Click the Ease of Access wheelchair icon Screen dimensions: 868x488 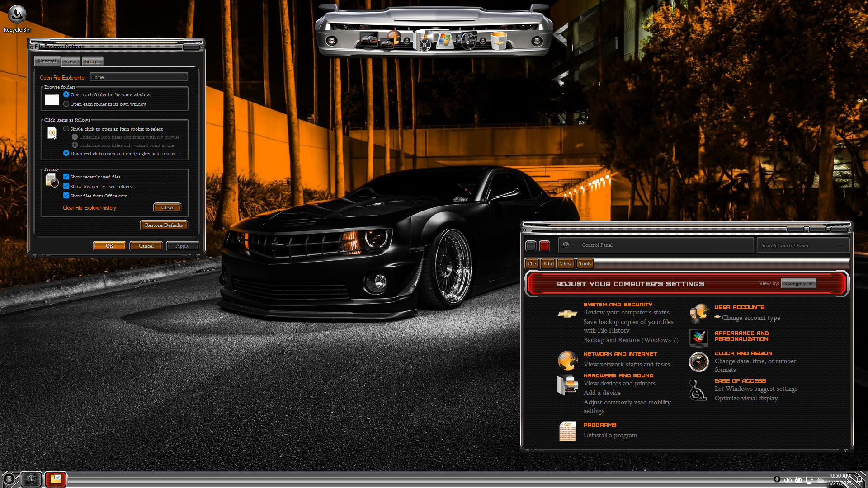coord(698,390)
